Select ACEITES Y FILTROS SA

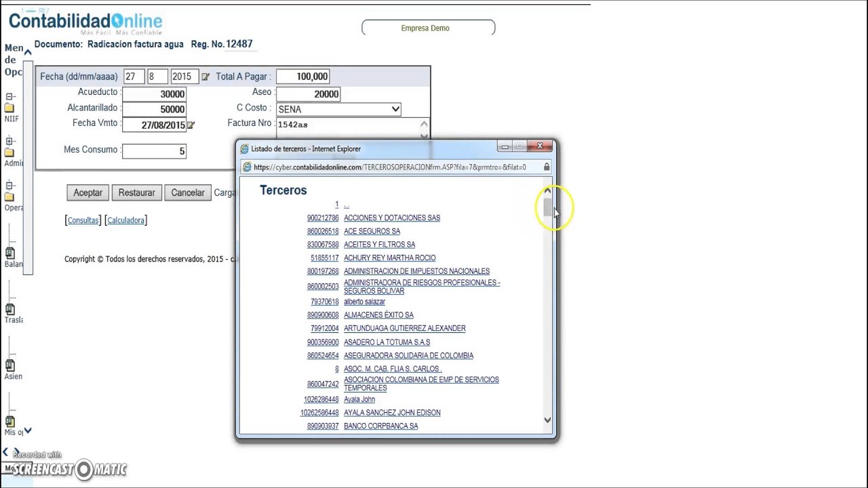(x=379, y=245)
